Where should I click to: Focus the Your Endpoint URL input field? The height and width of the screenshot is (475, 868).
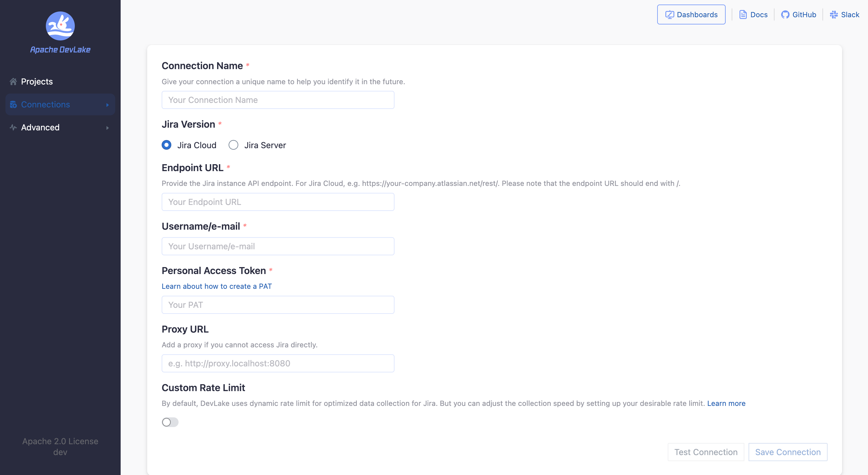pos(278,202)
